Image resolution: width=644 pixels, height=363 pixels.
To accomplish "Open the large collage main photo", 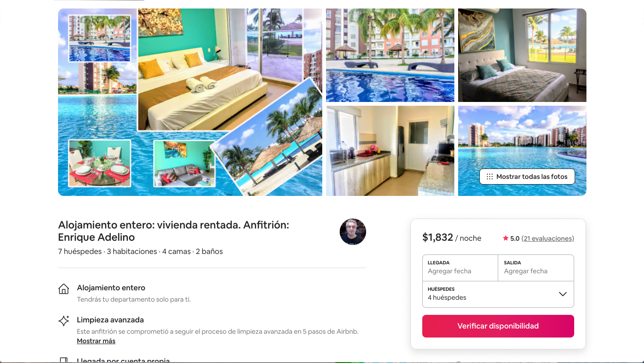I will (x=190, y=102).
